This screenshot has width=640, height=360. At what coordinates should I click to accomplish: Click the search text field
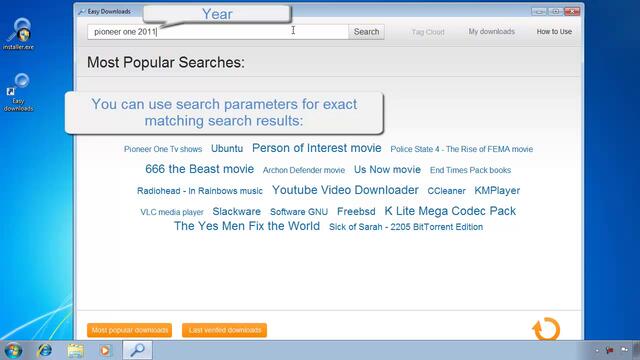218,31
